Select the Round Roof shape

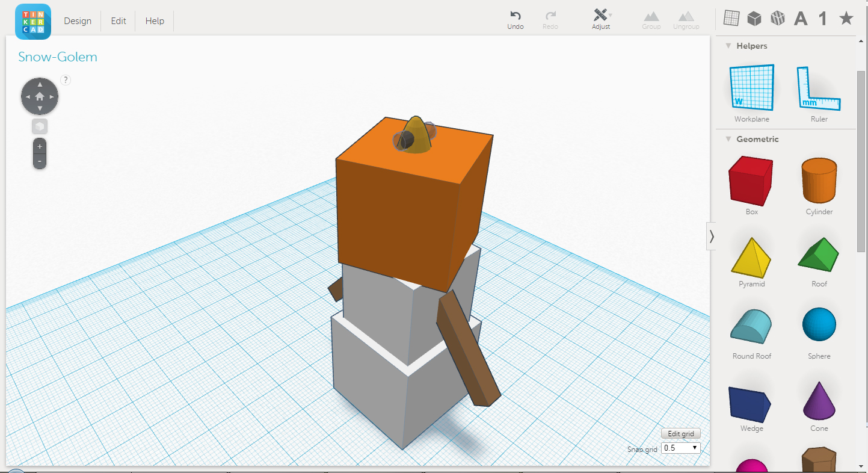click(751, 334)
